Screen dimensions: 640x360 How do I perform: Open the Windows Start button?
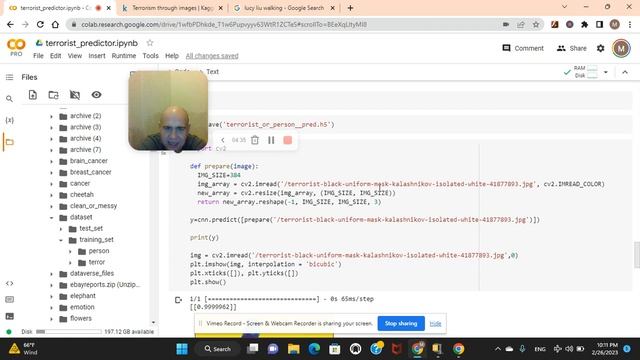tap(182, 349)
